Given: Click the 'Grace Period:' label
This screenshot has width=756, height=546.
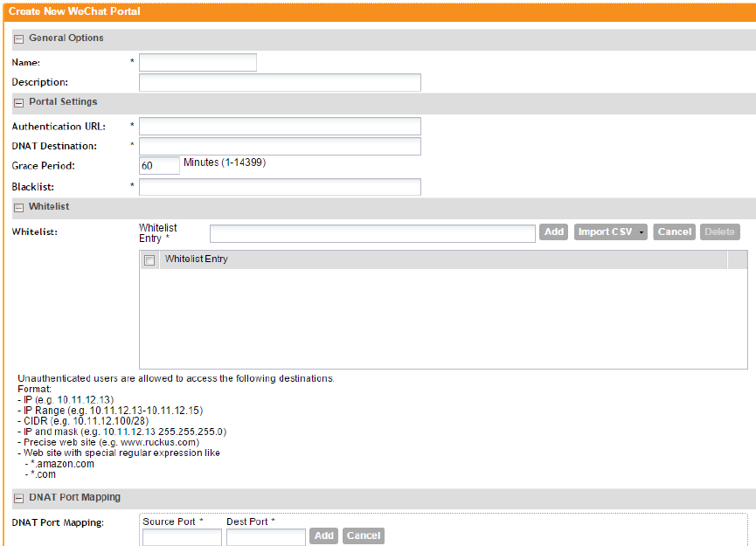Looking at the screenshot, I should pyautogui.click(x=44, y=166).
